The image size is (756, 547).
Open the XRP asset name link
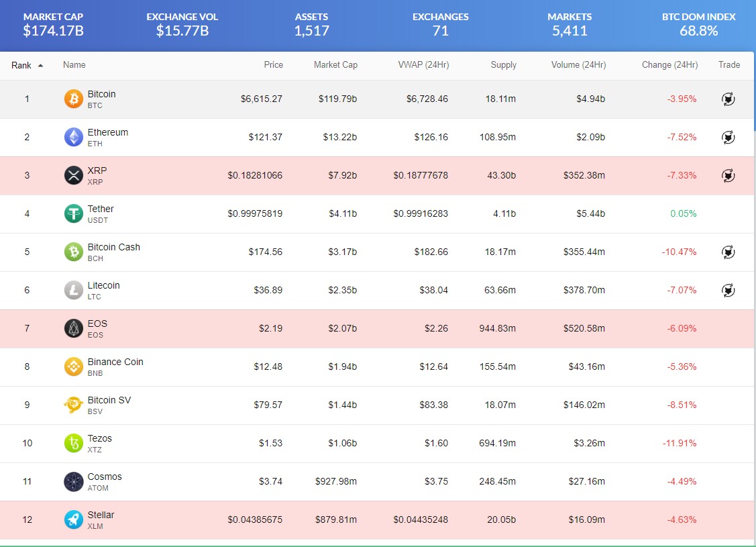pyautogui.click(x=97, y=170)
